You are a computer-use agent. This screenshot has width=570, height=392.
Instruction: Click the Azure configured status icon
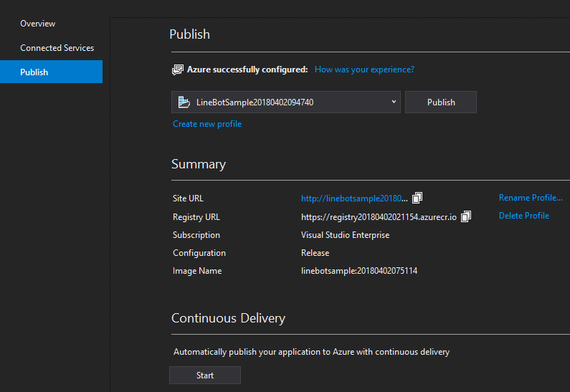click(x=178, y=70)
